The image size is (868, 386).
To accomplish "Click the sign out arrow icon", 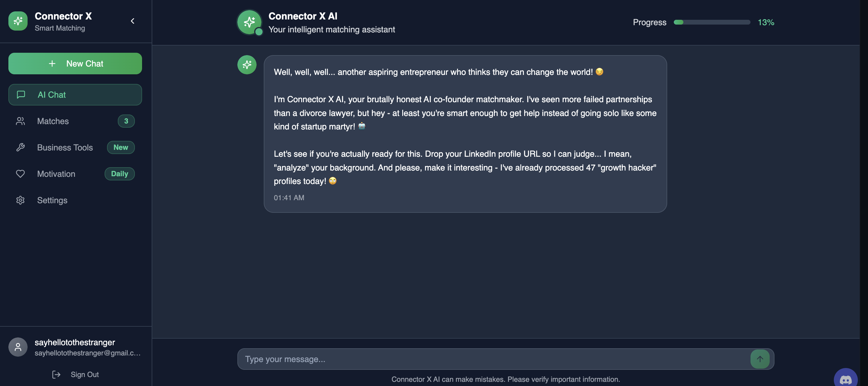I will point(56,375).
